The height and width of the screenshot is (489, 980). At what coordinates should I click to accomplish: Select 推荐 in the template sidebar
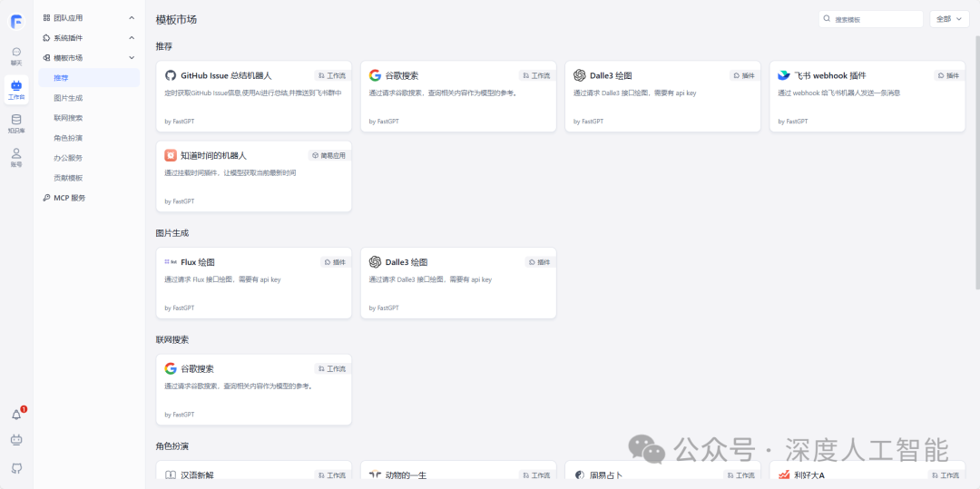(x=89, y=78)
